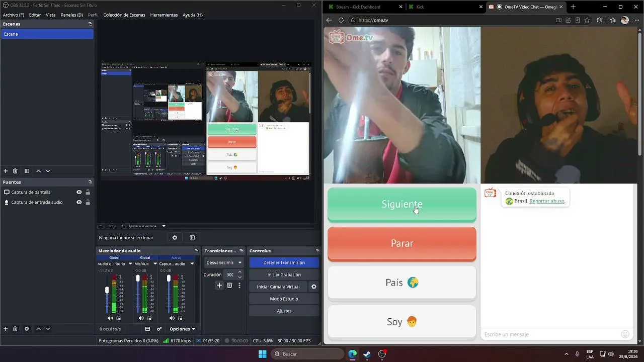The image size is (644, 362).
Task: Click Detener Transmisión button
Action: coord(284,262)
